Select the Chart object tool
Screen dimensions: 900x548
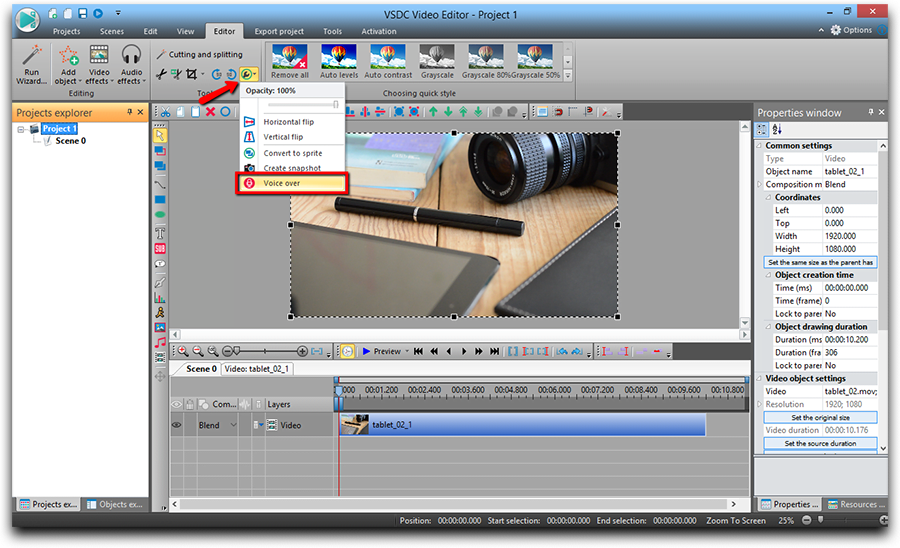coord(160,298)
